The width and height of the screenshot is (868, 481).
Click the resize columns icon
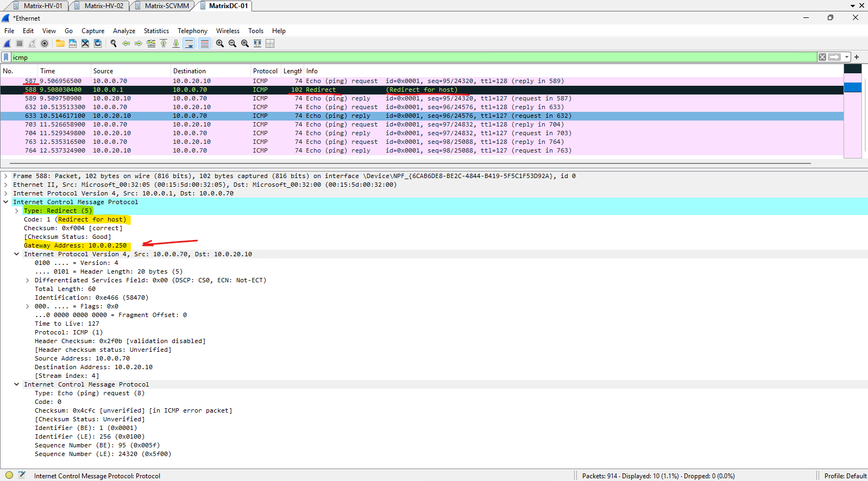click(257, 43)
